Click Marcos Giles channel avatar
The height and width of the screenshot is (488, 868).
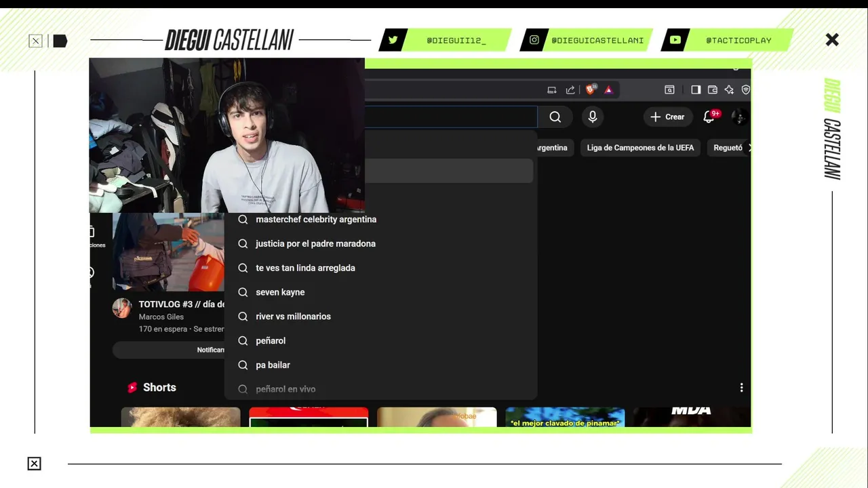pyautogui.click(x=122, y=308)
